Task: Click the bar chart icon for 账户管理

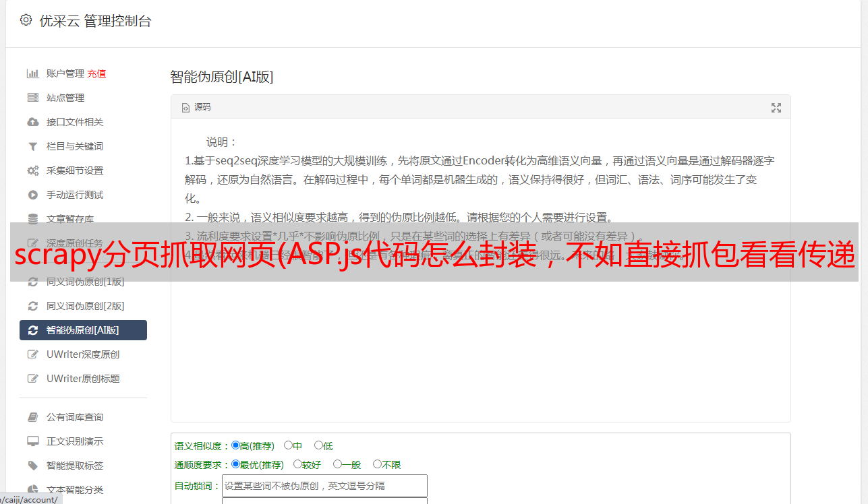Action: (x=32, y=73)
